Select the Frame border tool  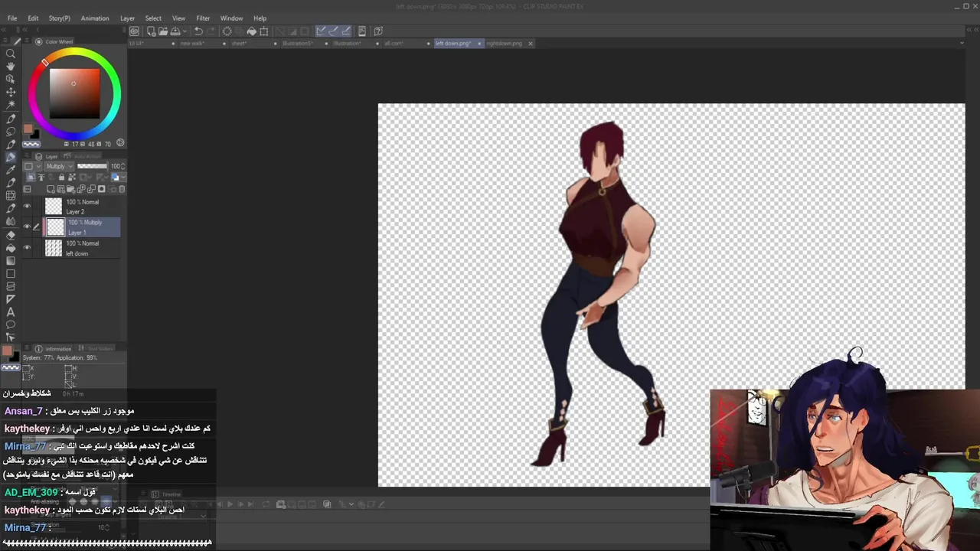point(11,286)
